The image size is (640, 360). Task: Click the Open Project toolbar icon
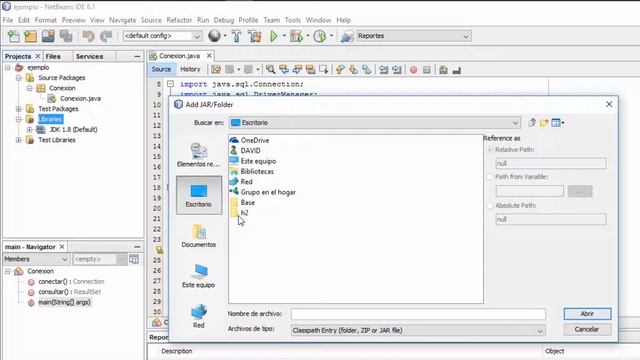(48, 36)
